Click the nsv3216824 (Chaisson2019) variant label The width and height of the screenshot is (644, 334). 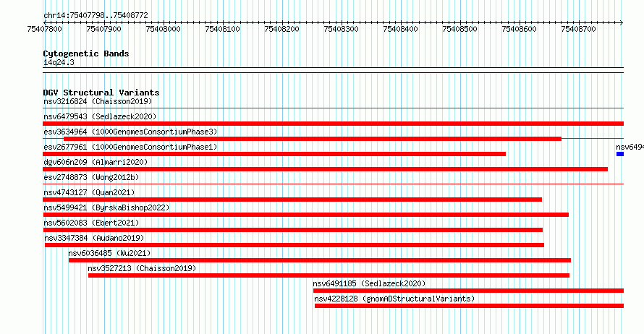98,101
